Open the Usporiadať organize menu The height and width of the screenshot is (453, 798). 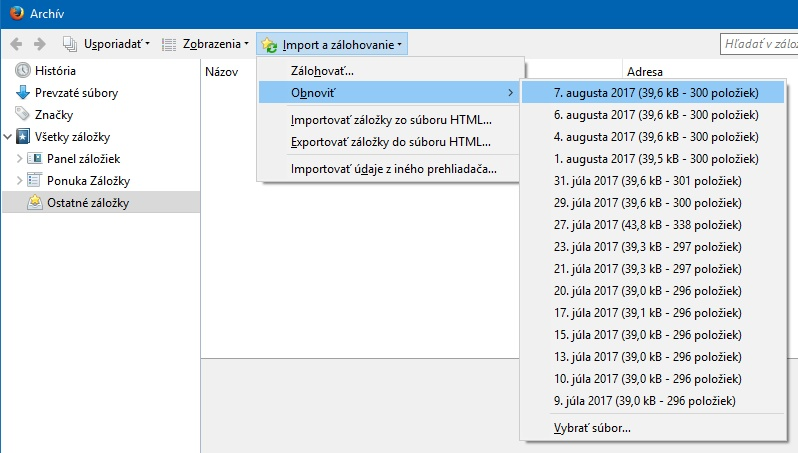(x=106, y=44)
